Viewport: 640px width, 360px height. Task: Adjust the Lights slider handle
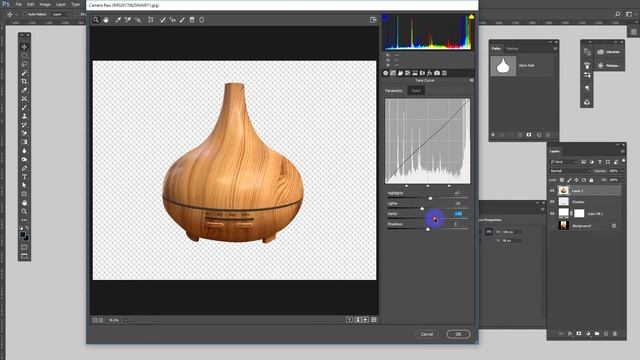point(422,208)
